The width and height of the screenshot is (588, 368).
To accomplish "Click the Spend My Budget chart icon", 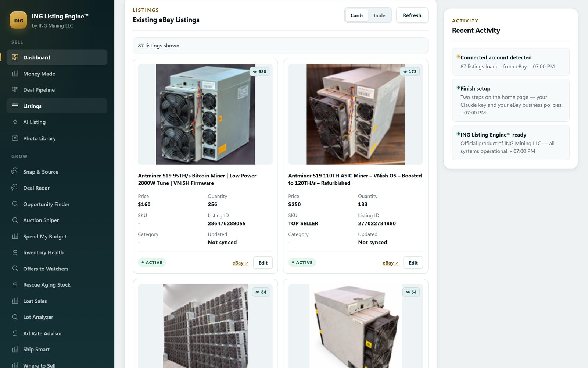I will [x=15, y=236].
